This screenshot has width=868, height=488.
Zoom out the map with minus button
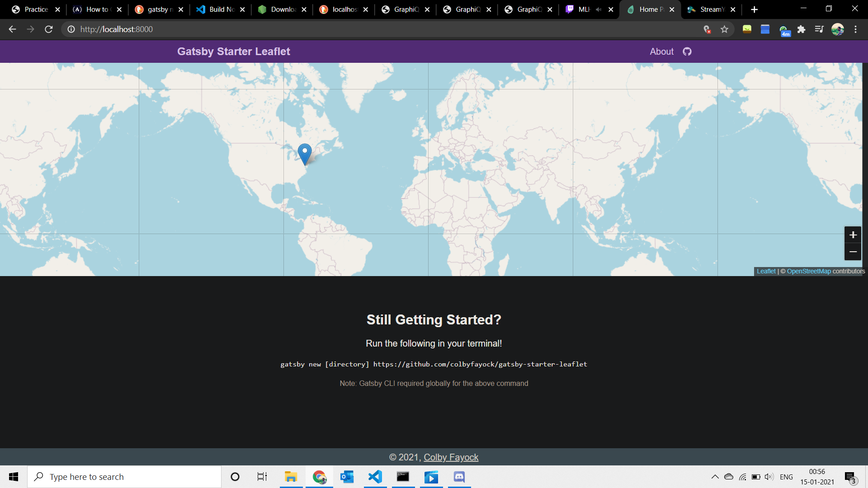(853, 252)
